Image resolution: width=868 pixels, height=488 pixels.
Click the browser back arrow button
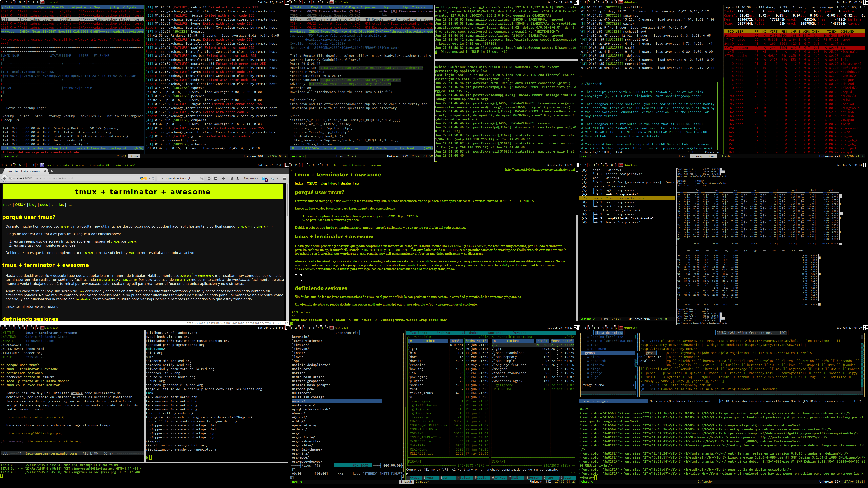tap(5, 178)
